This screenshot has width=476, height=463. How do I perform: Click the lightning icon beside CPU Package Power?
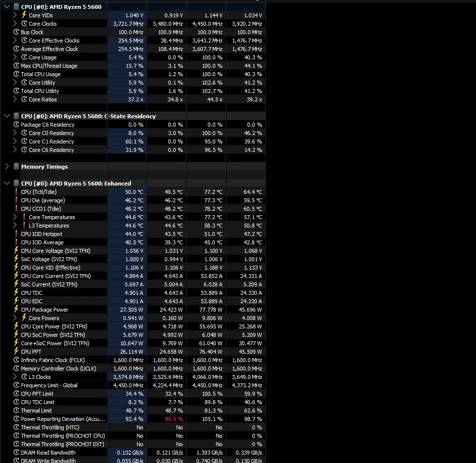coord(16,309)
